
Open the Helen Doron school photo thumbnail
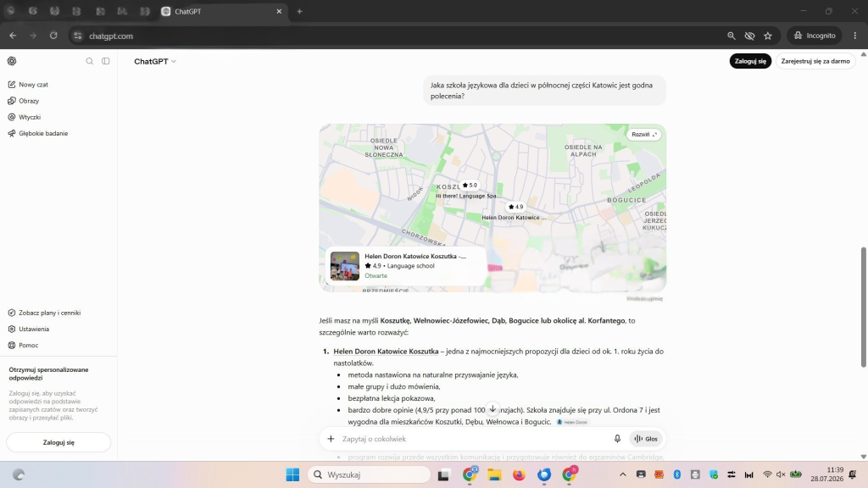(x=344, y=266)
